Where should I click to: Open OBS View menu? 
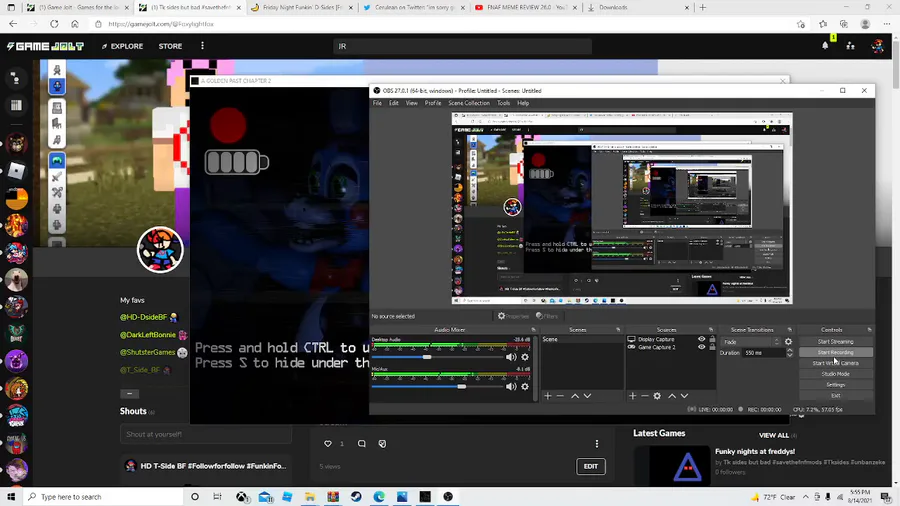(412, 103)
